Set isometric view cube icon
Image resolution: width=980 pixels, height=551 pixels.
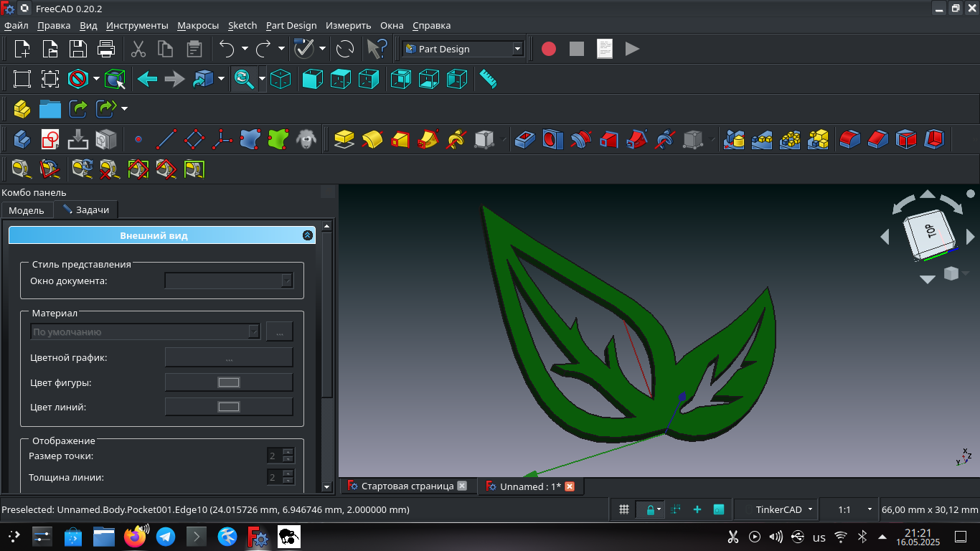pos(281,79)
